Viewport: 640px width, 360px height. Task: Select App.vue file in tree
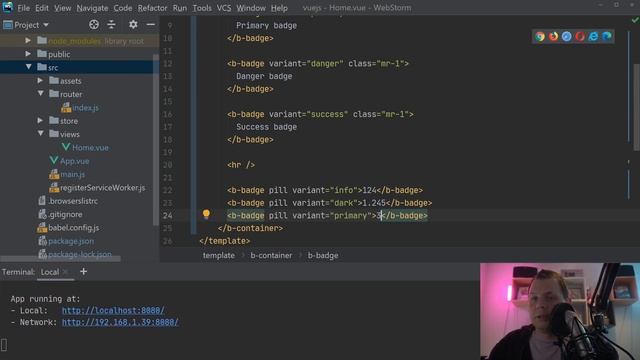point(74,161)
